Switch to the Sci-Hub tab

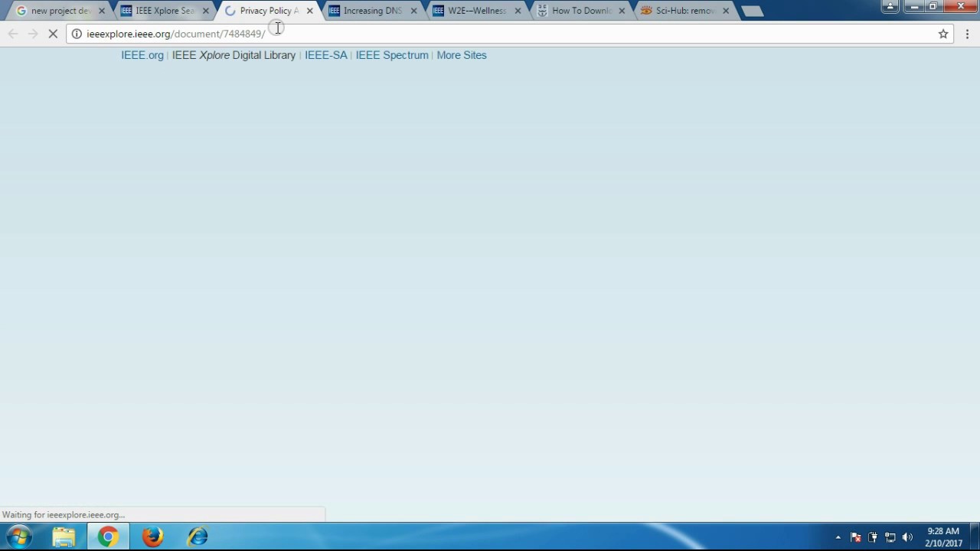click(x=684, y=11)
